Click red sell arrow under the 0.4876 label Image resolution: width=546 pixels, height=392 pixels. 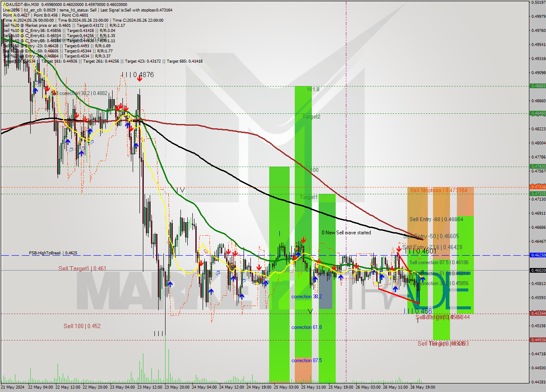click(x=139, y=79)
